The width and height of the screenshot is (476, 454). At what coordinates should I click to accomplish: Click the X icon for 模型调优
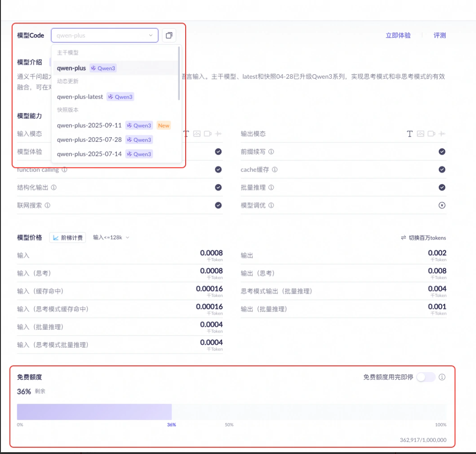point(442,205)
